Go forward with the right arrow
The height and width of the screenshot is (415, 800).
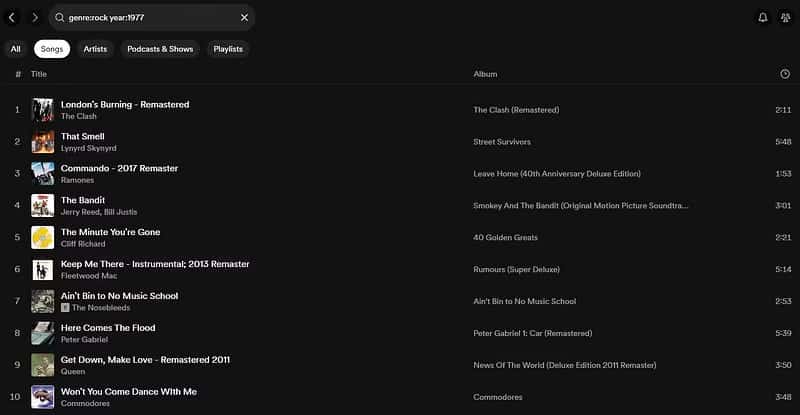(x=35, y=17)
